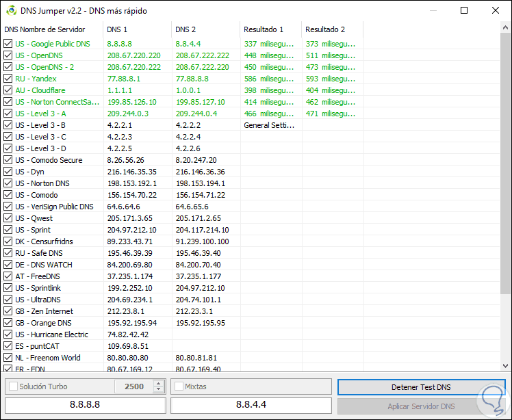The height and width of the screenshot is (420, 512).
Task: Select the US - OpenDNS - 2 row name
Action: pos(44,67)
